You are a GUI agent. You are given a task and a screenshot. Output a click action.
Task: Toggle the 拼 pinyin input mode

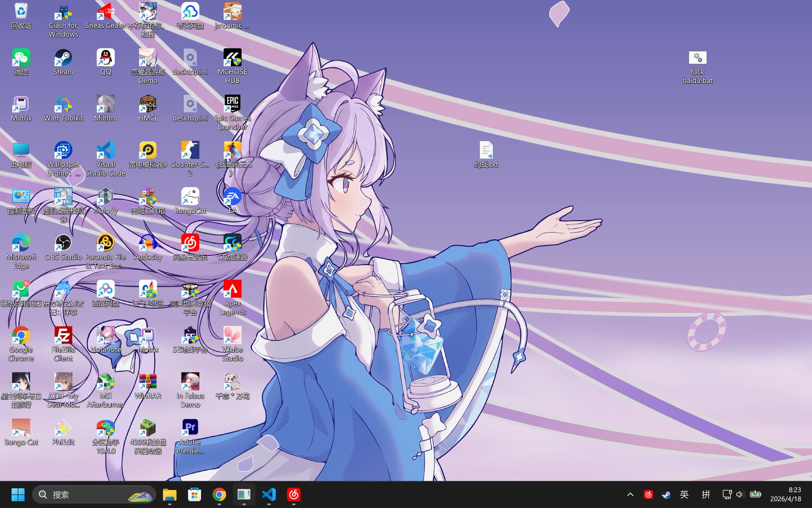706,494
